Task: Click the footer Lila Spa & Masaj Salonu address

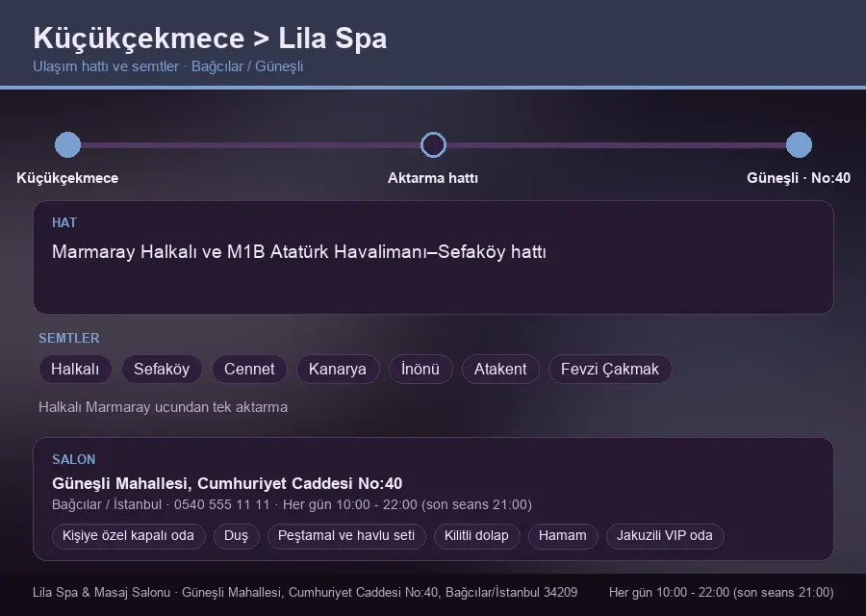Action: click(305, 592)
